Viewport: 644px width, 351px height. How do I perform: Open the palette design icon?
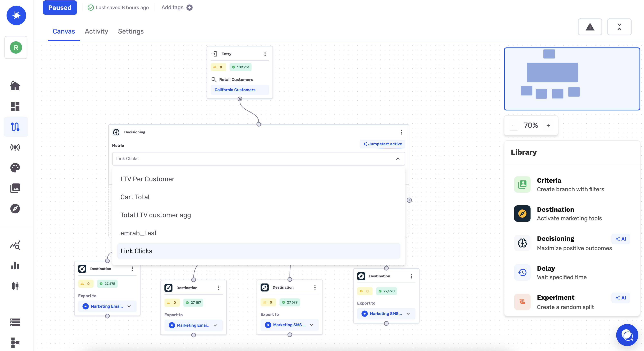15,168
